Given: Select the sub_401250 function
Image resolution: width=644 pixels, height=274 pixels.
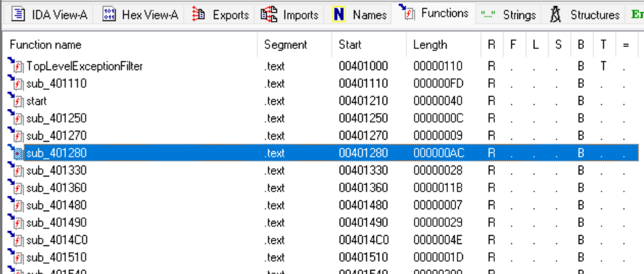Looking at the screenshot, I should point(323,118).
